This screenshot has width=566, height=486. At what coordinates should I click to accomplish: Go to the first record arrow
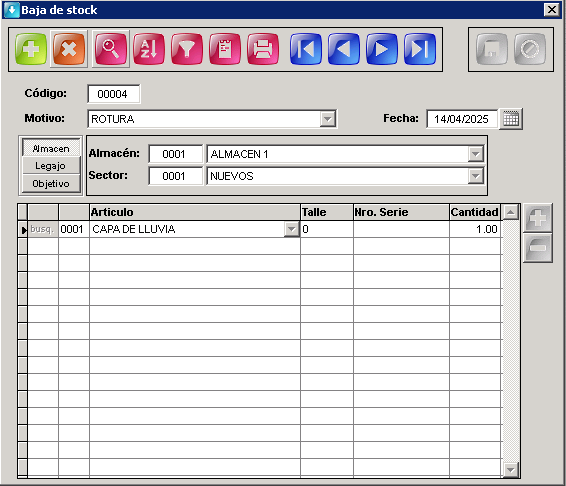(x=306, y=49)
